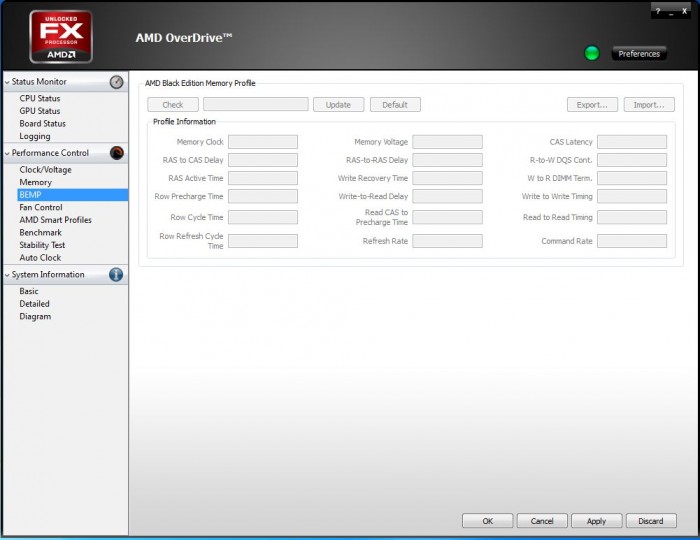Select Memory under Performance Control
The image size is (700, 540).
36,182
